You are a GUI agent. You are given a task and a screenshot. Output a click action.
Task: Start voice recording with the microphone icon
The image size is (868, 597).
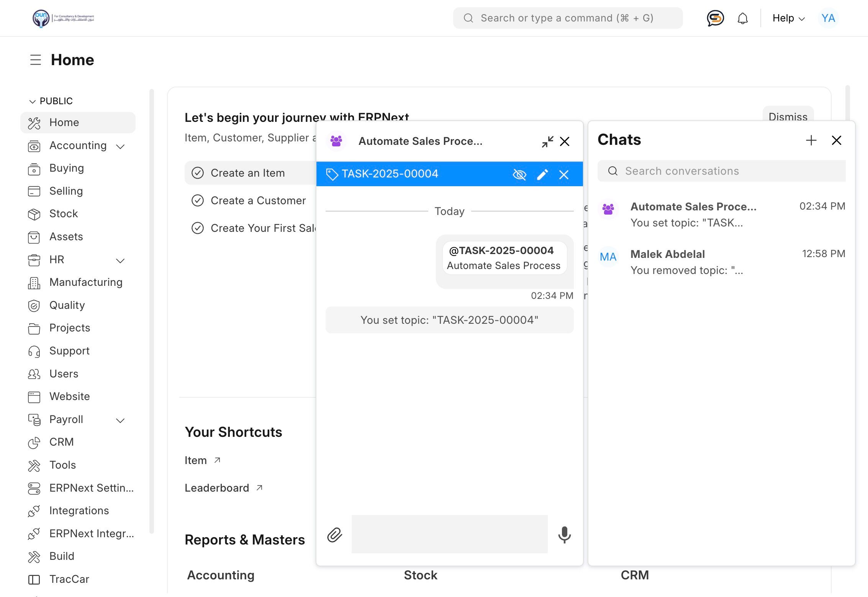(564, 535)
